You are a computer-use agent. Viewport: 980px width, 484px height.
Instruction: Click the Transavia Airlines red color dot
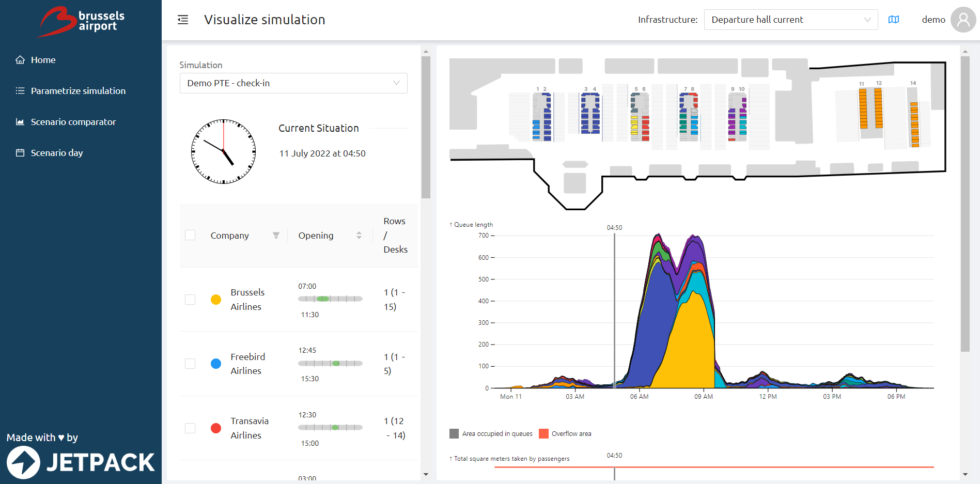point(216,428)
